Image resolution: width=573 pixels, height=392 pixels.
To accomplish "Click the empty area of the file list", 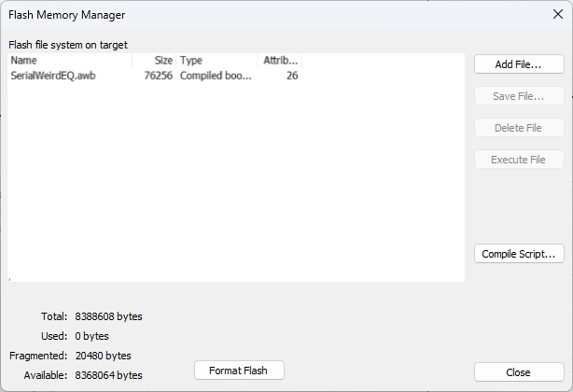I will (x=233, y=187).
